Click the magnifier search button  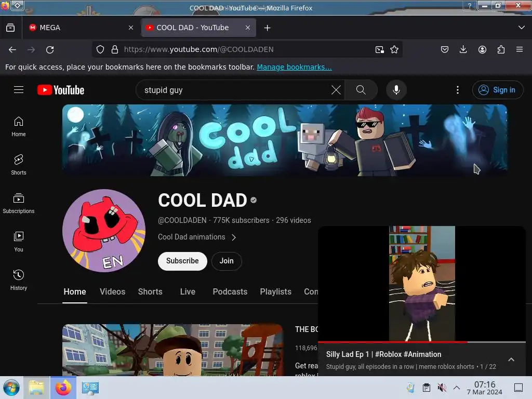click(x=361, y=90)
